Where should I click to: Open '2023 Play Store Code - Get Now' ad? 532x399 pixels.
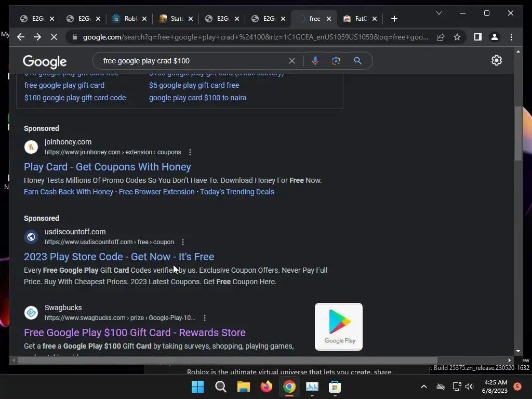pos(119,257)
